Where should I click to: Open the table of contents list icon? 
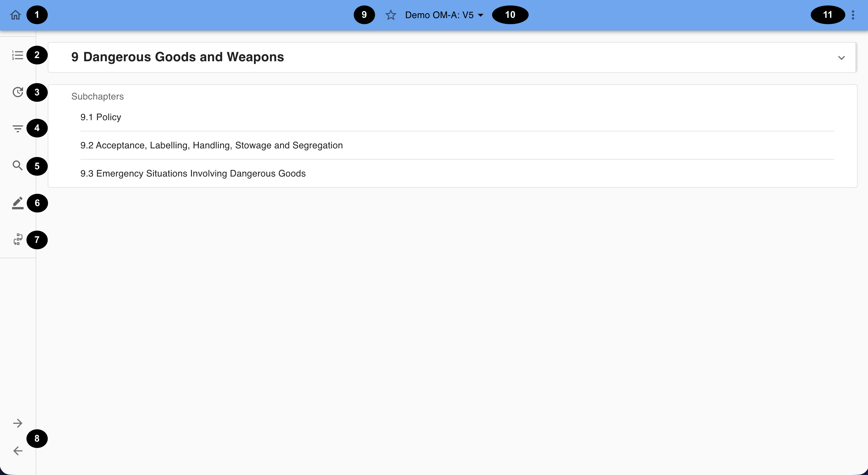(18, 55)
